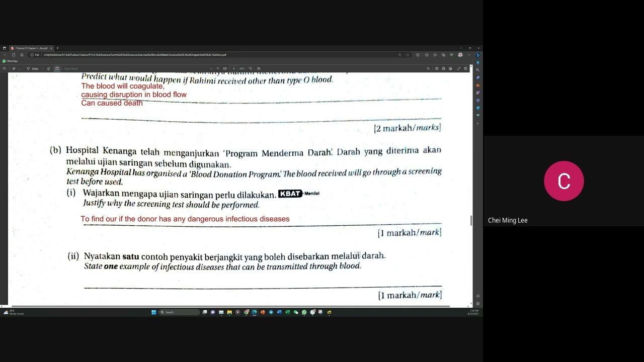Click the PDF vertical scrollbar thumb
The image size is (644, 362).
(x=471, y=221)
